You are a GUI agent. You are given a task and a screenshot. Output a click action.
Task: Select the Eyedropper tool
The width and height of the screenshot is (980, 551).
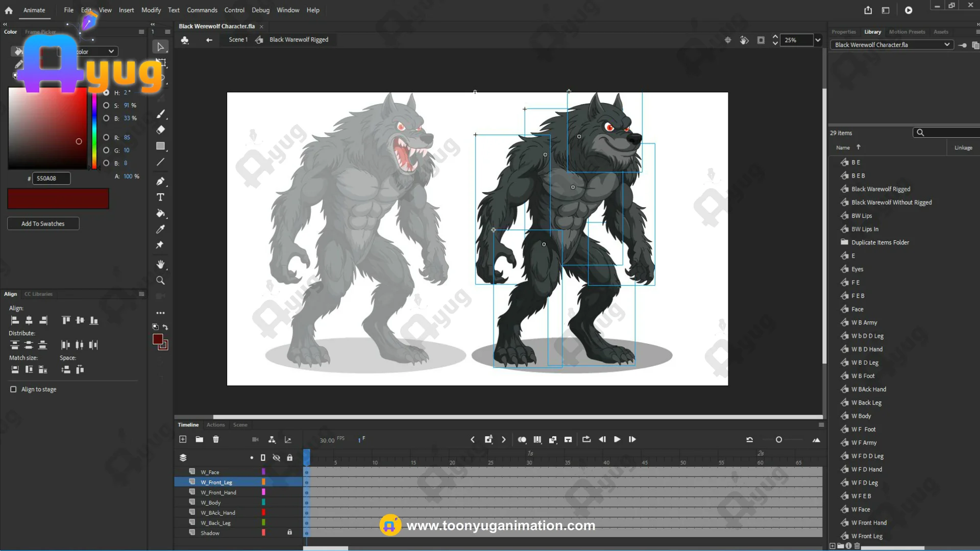pyautogui.click(x=160, y=229)
